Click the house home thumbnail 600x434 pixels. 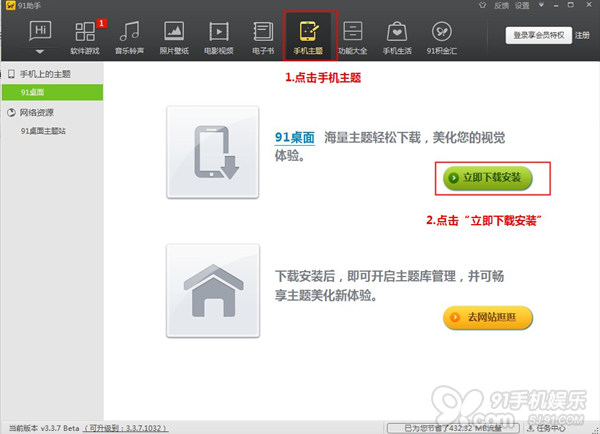[x=213, y=291]
